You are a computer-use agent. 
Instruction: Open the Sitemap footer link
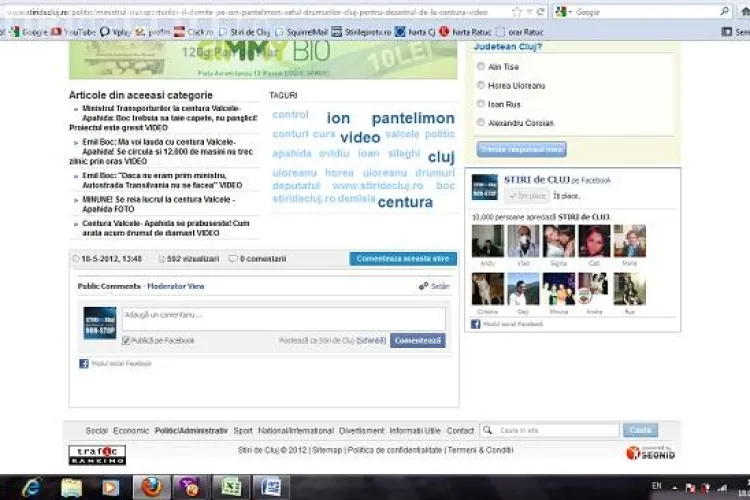(x=327, y=450)
